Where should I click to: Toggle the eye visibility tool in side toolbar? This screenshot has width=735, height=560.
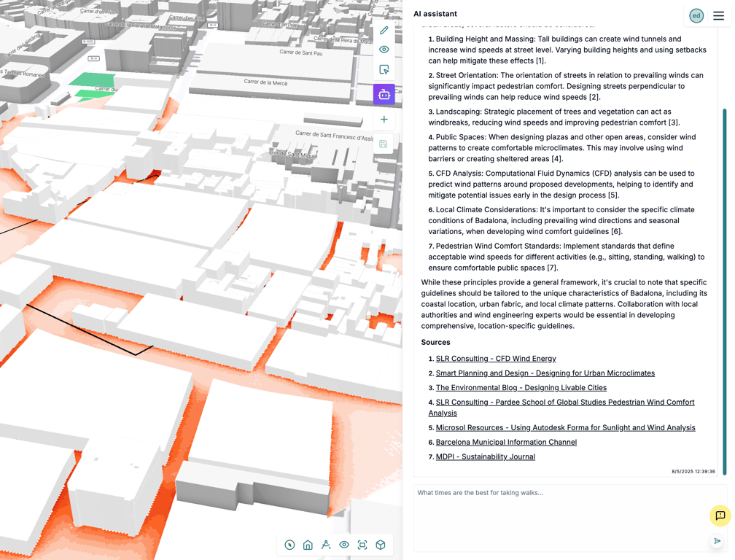tap(384, 50)
